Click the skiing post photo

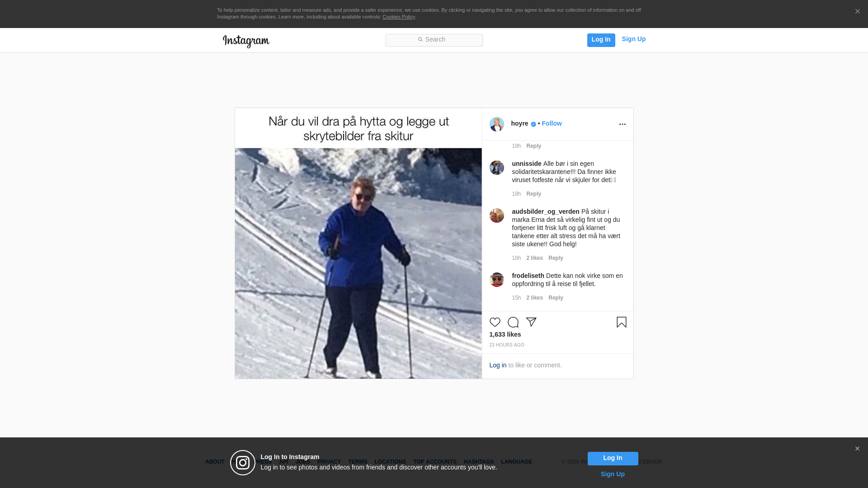tap(358, 243)
